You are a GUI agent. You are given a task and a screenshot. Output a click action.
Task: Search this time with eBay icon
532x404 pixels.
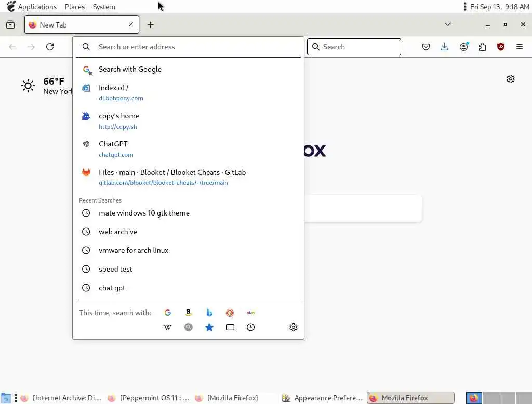coord(251,313)
